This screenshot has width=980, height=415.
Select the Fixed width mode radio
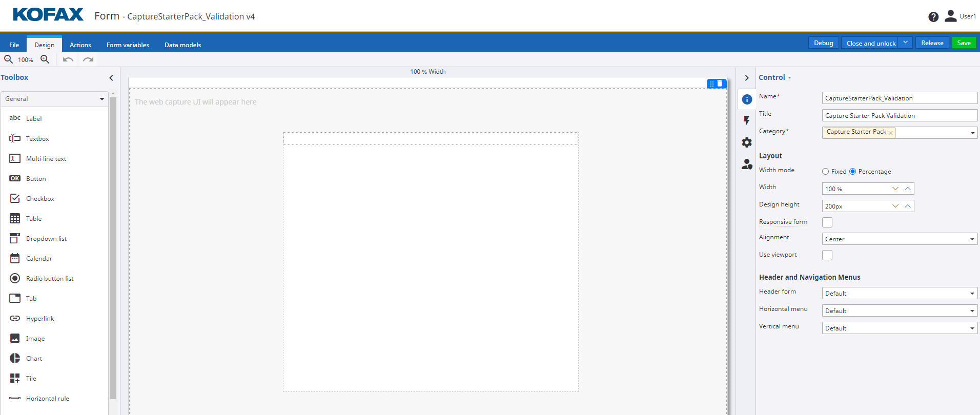coord(825,172)
